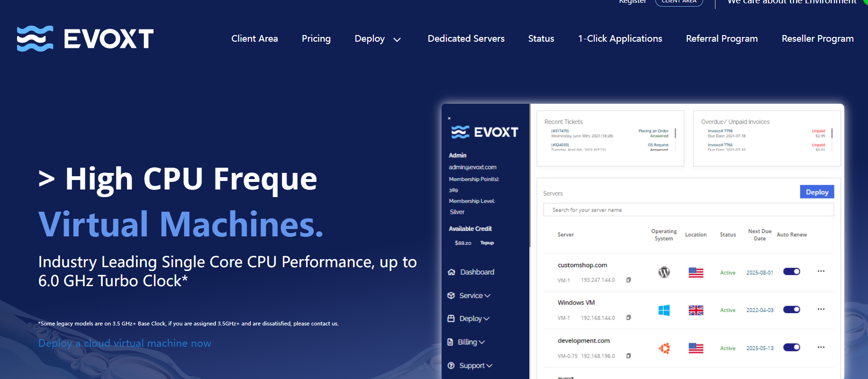Open Invoice# 7798 in unpaid invoices
The height and width of the screenshot is (379, 868).
tap(720, 131)
